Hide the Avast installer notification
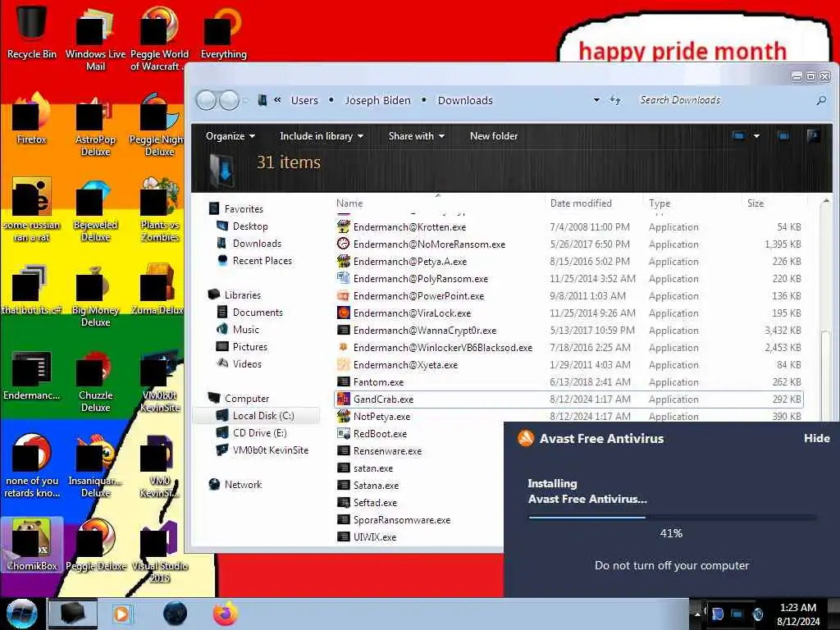Viewport: 840px width, 630px height. pos(816,438)
